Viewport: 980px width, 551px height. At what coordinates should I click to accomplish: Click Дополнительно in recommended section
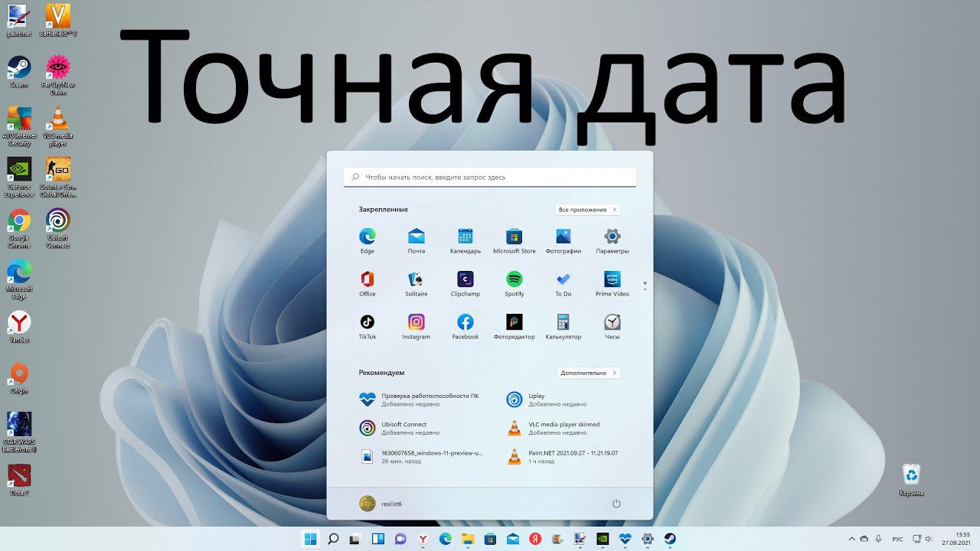point(588,373)
